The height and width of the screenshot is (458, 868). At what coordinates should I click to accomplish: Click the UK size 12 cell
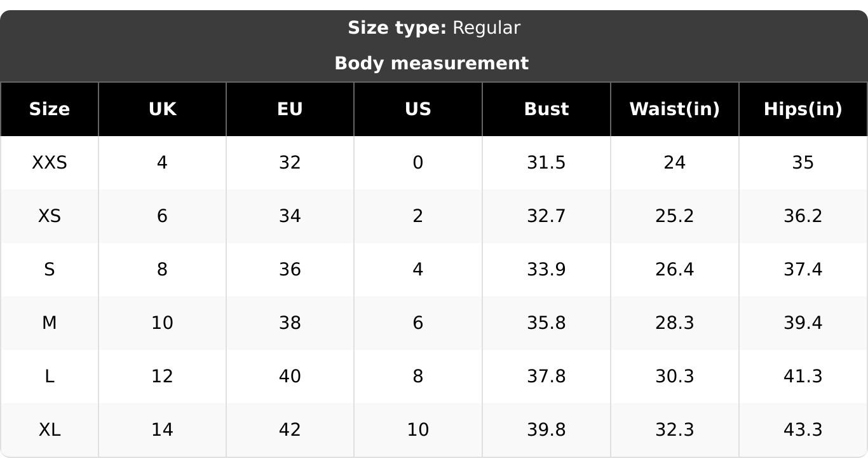162,377
